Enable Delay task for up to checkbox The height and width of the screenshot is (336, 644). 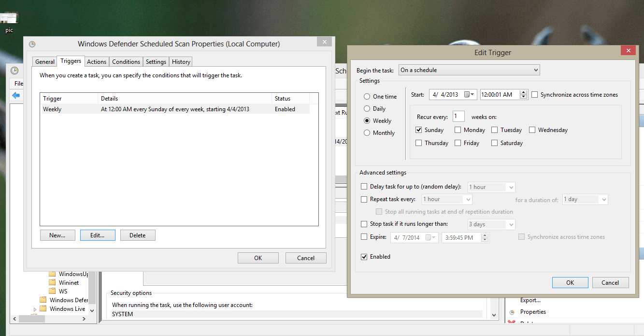[x=364, y=187]
